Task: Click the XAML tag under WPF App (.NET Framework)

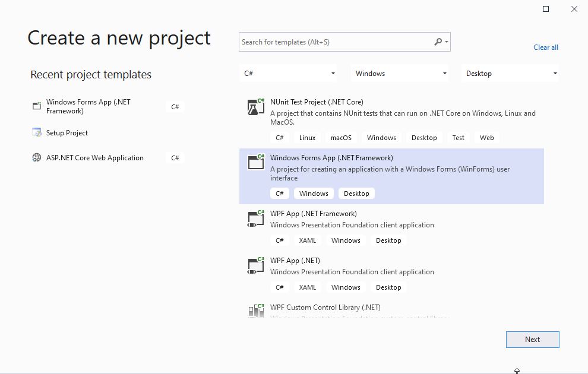Action: tap(307, 240)
